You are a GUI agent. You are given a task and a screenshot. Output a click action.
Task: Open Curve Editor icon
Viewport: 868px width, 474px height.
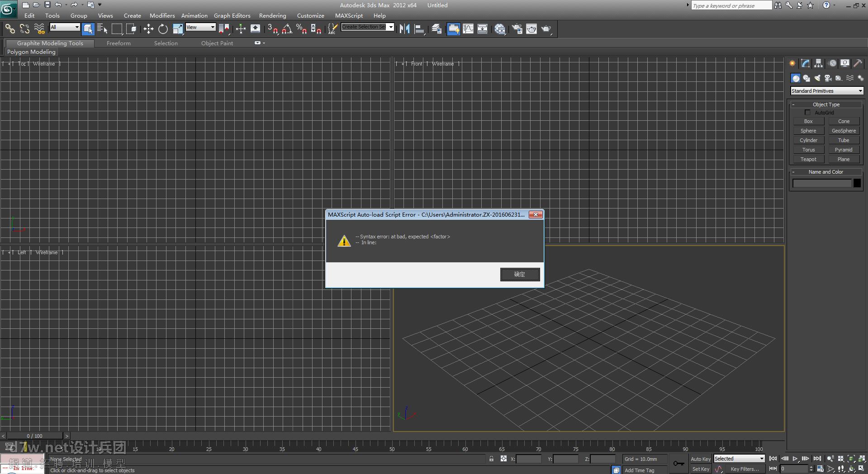[x=468, y=29]
